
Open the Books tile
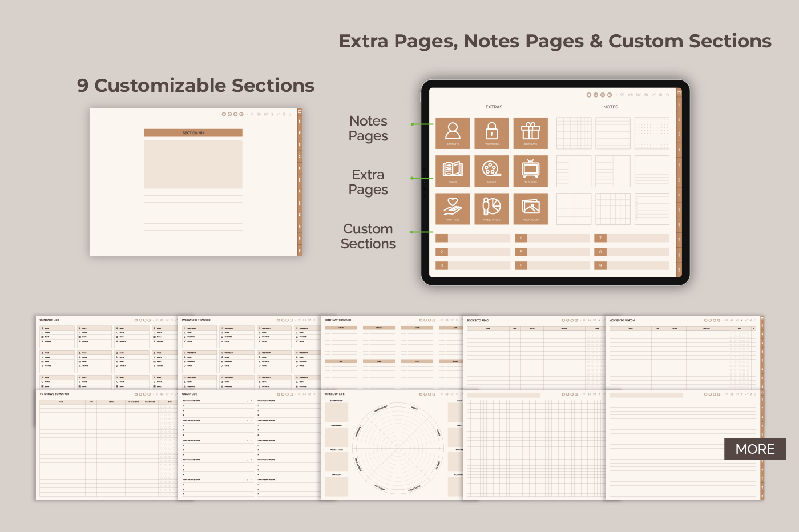(453, 171)
